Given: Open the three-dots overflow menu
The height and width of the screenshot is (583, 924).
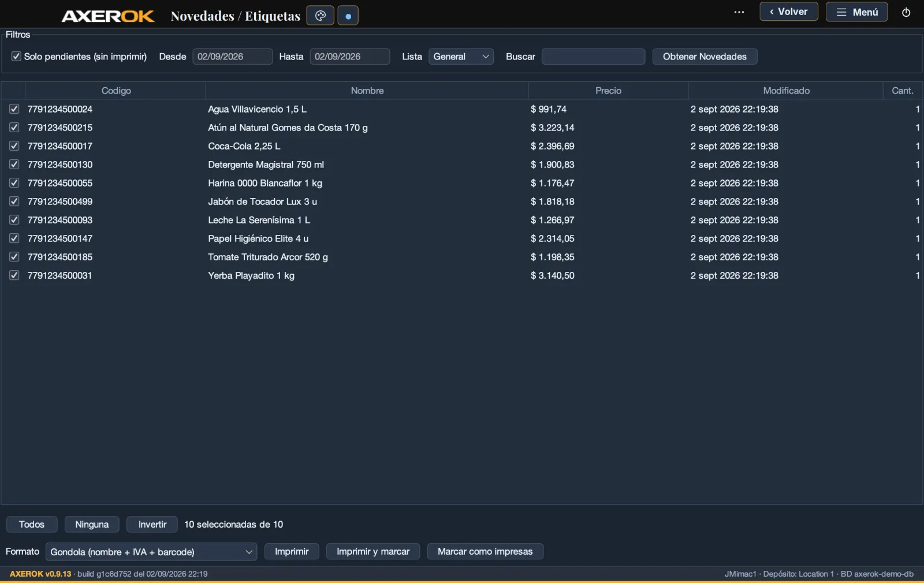Looking at the screenshot, I should tap(739, 12).
